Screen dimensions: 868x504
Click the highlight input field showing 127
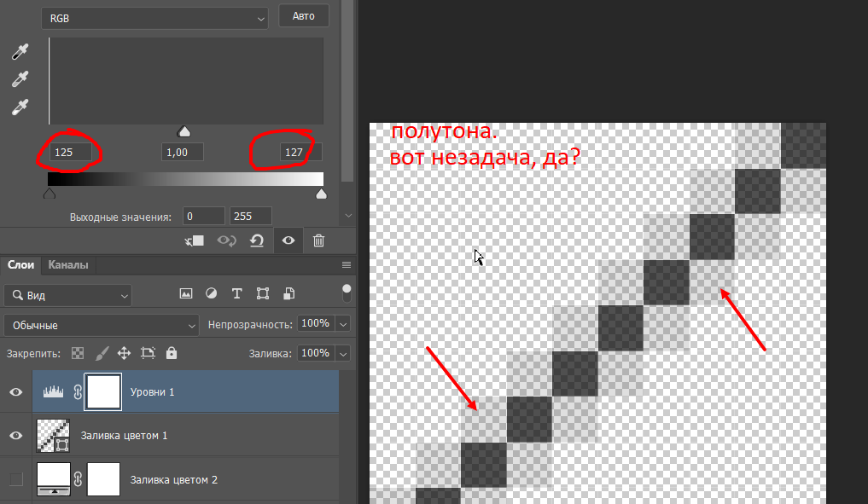click(301, 152)
